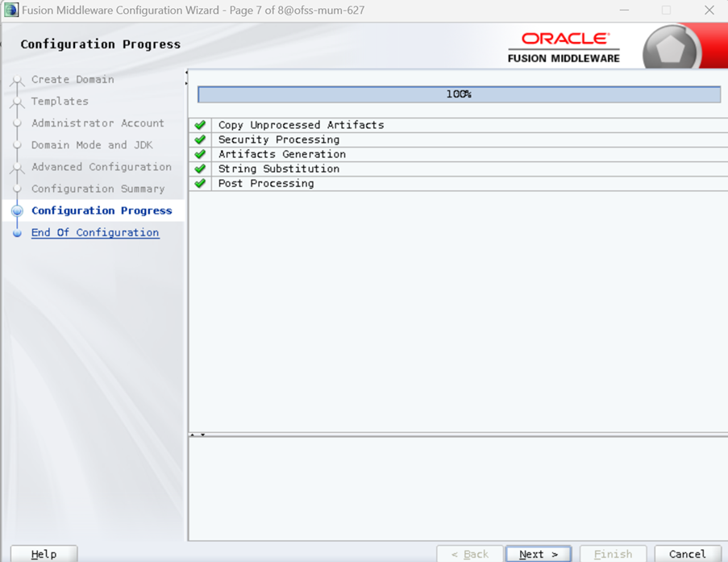Select the Templates step

tap(60, 102)
